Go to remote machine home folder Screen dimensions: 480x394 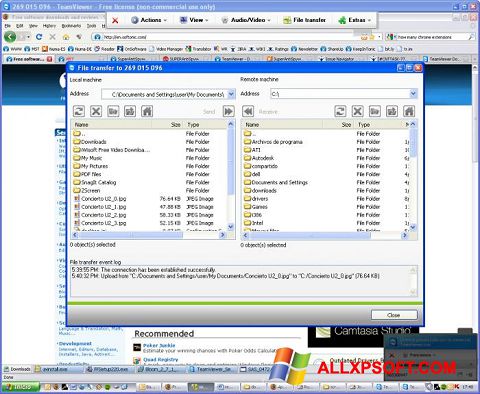[x=409, y=111]
